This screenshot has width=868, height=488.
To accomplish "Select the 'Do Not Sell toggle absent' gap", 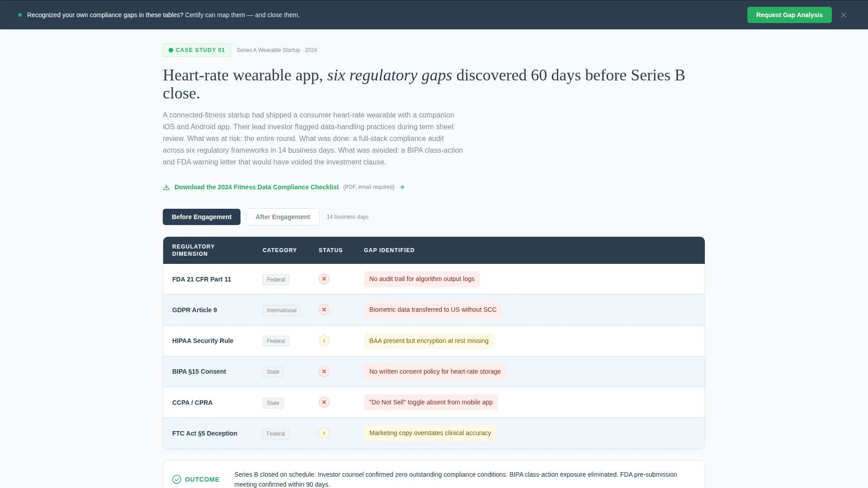I will click(431, 402).
